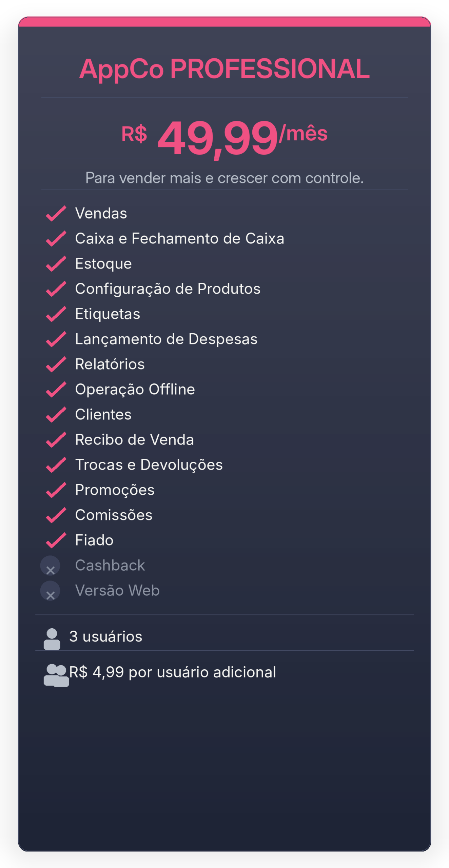This screenshot has height=868, width=449.
Task: Click the 3 usuários label
Action: [x=105, y=636]
